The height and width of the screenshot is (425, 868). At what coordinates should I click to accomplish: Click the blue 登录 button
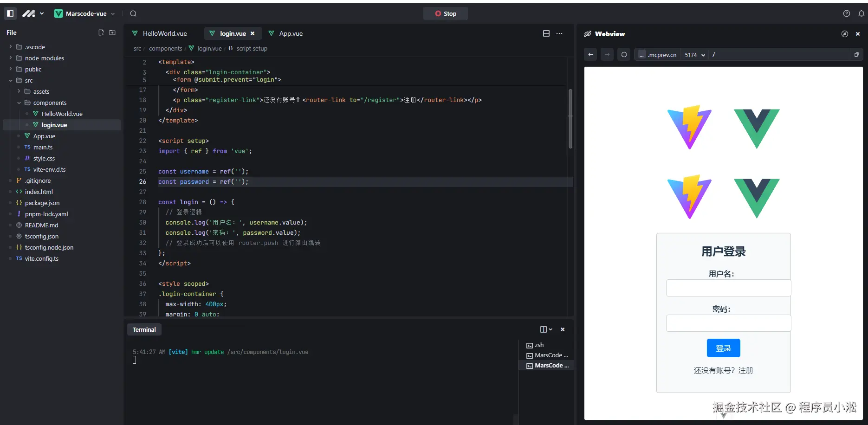coord(723,348)
